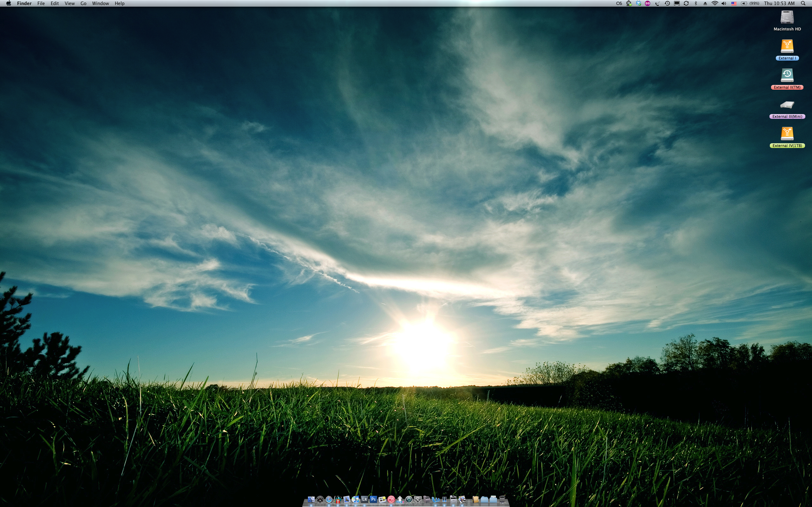This screenshot has width=812, height=507.
Task: Launch Photoshop from the dock
Action: [373, 500]
